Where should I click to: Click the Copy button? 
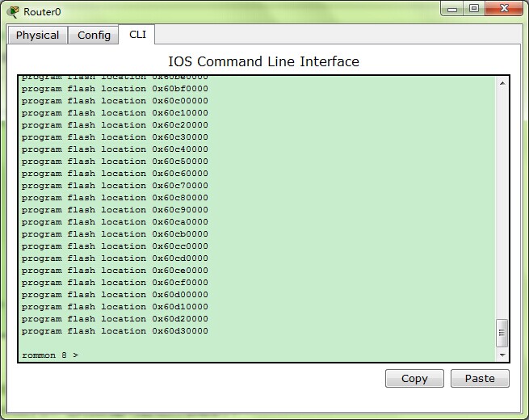point(414,379)
